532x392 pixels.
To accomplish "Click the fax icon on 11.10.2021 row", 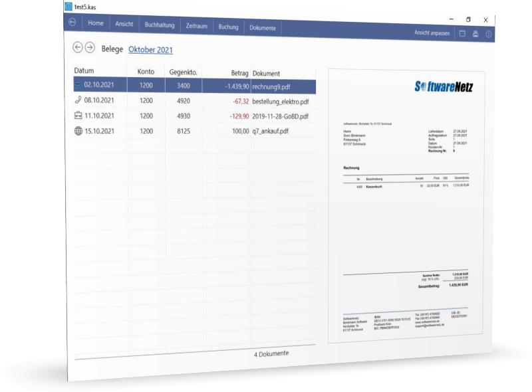I will pyautogui.click(x=78, y=116).
